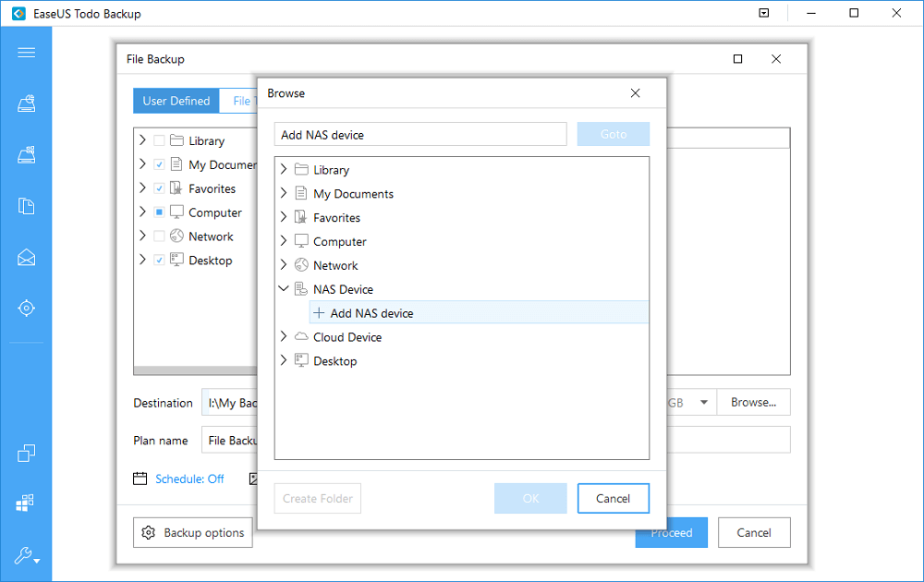Select the Add NAS device entry

(x=479, y=313)
